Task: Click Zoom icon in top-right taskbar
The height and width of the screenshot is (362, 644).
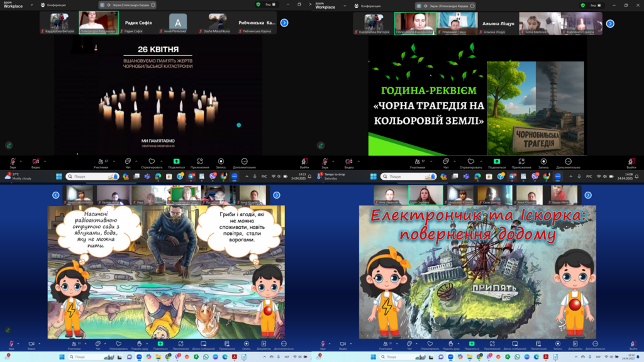Action: coord(557,176)
